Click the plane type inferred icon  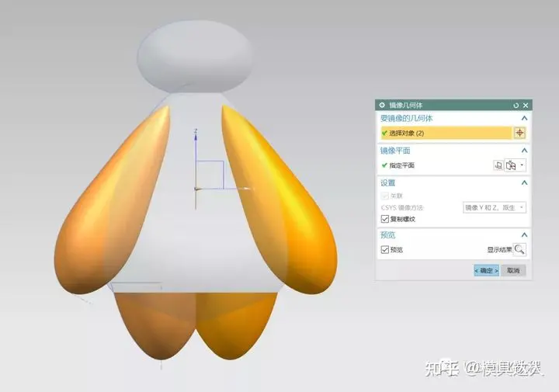pos(511,165)
